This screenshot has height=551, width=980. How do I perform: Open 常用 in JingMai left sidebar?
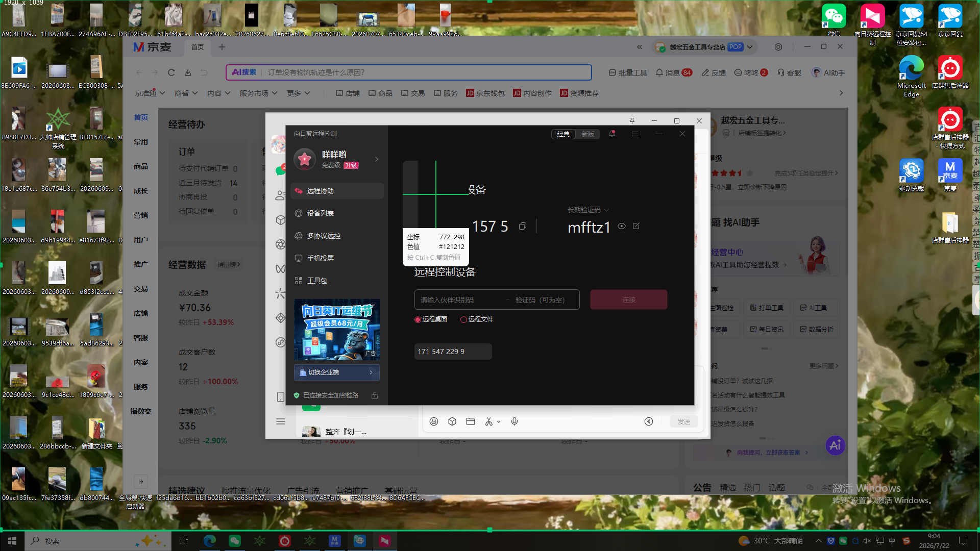(x=141, y=142)
